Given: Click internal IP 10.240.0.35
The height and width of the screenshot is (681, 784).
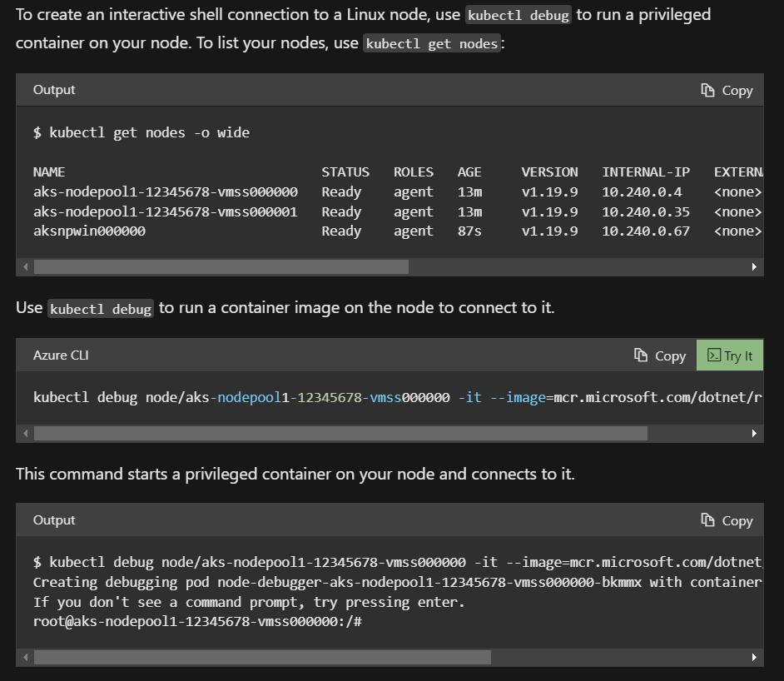Looking at the screenshot, I should 646,212.
